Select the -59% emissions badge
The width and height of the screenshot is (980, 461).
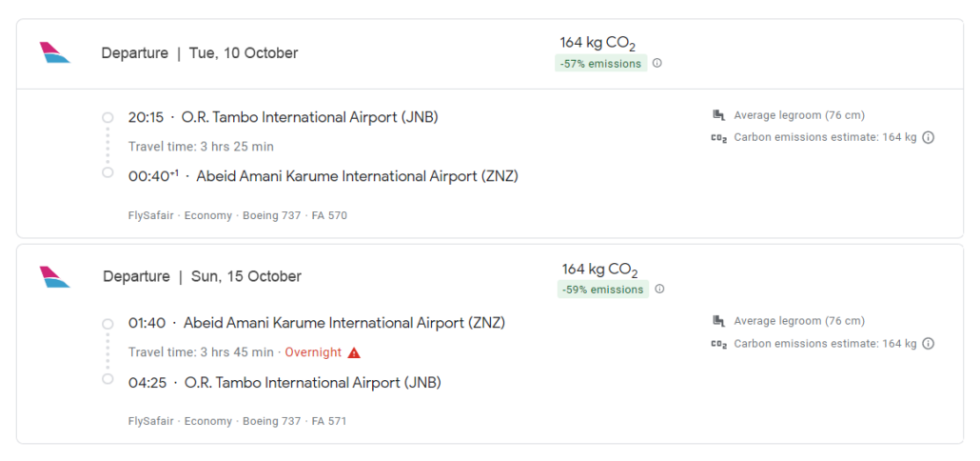pos(603,289)
